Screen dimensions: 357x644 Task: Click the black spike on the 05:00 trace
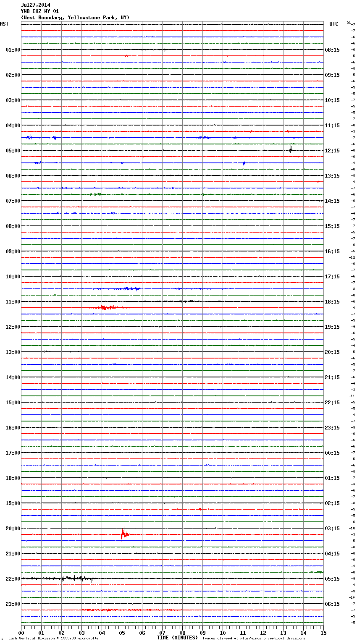[x=291, y=149]
